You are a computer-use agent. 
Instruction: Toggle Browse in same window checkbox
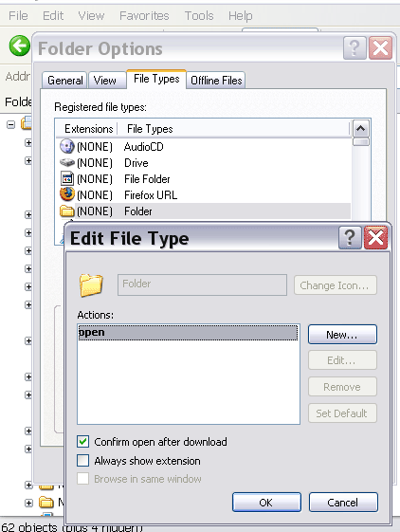click(82, 479)
